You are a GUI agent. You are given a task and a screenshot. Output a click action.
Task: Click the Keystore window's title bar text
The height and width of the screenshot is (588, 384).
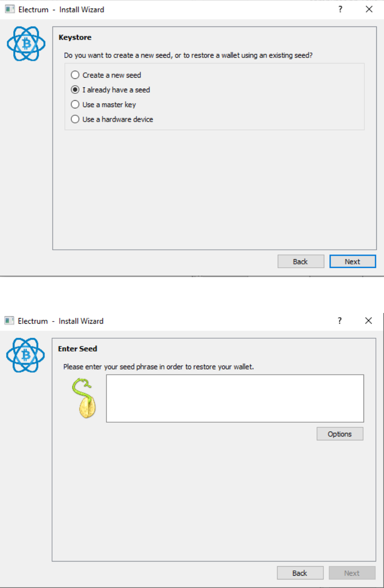[61, 9]
